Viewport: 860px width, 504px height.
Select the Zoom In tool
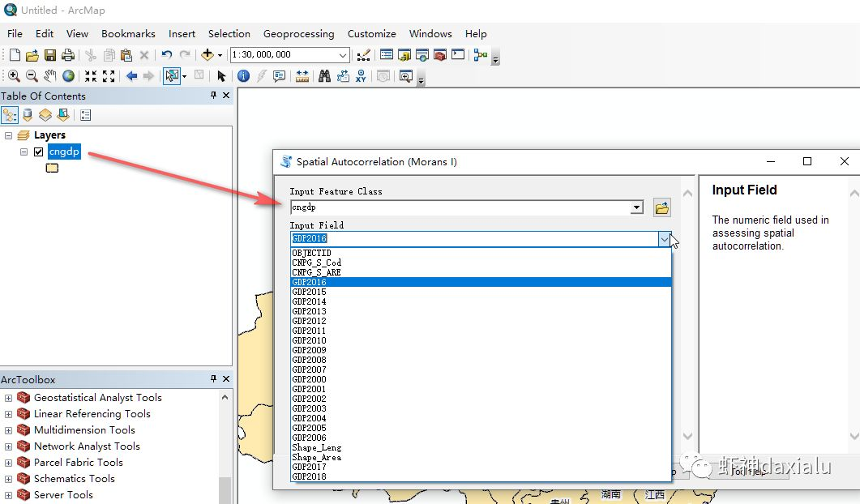pos(15,76)
